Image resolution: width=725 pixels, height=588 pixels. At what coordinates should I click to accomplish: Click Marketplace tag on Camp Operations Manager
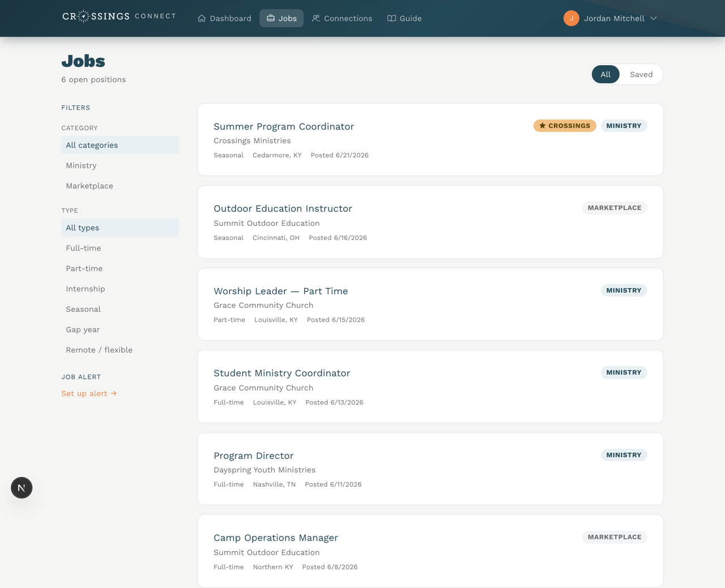click(x=615, y=537)
